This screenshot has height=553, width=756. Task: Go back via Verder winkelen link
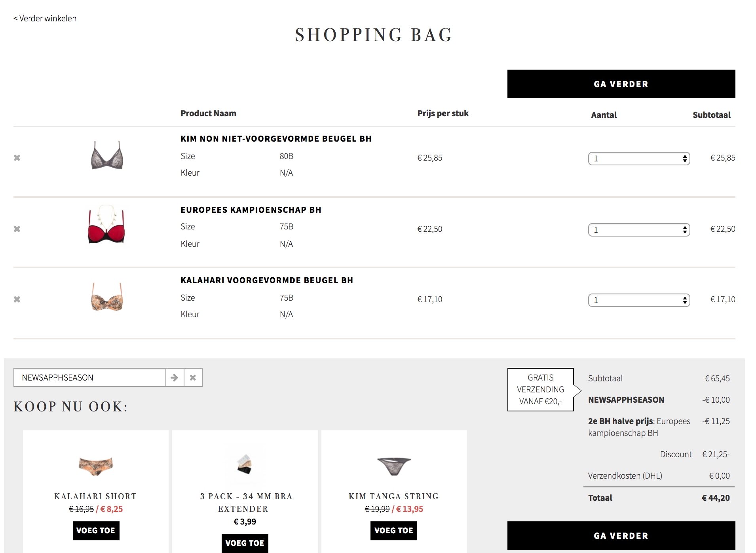click(x=45, y=19)
